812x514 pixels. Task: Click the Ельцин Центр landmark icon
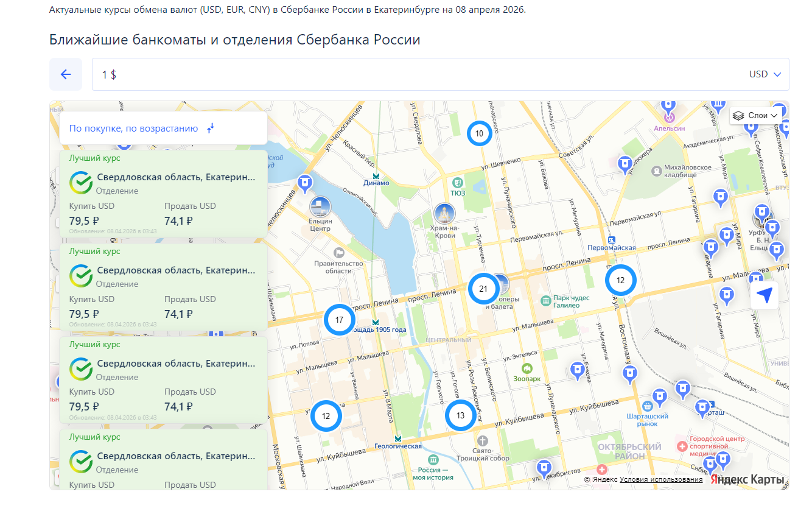pyautogui.click(x=320, y=207)
